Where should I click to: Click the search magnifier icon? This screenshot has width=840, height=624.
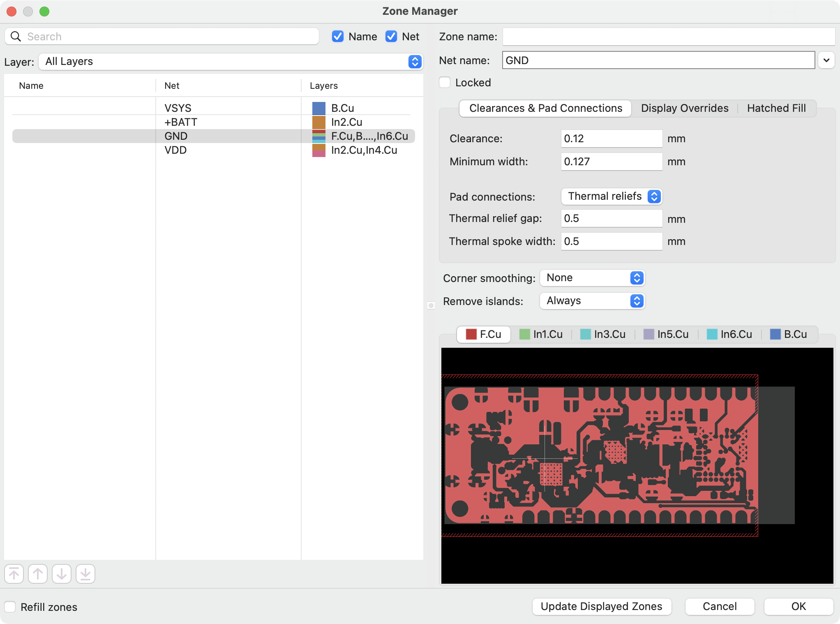(x=16, y=37)
